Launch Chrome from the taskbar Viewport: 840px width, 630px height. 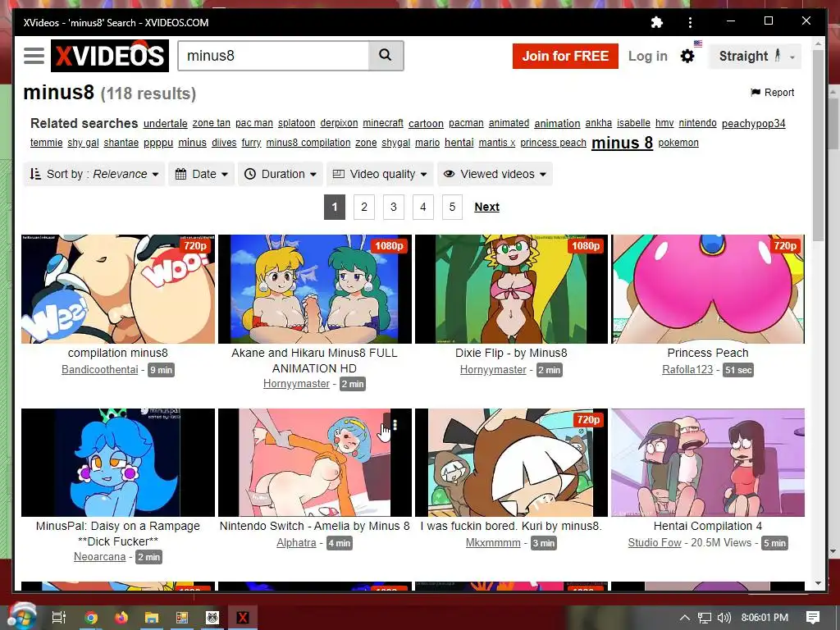point(91,618)
